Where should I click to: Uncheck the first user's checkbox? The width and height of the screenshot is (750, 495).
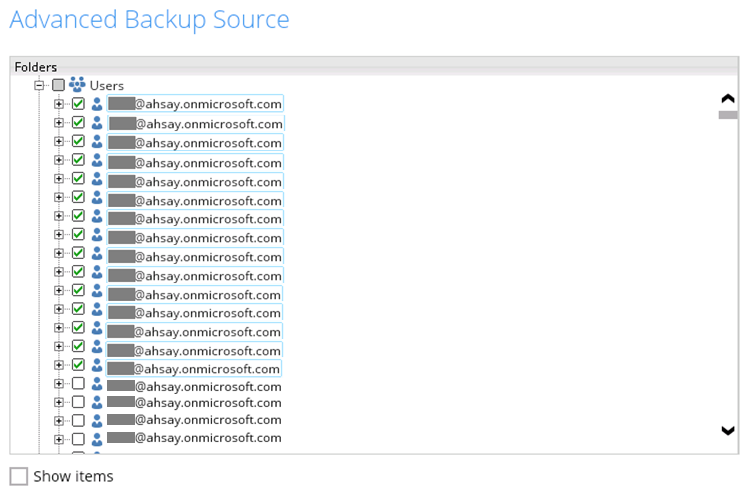pyautogui.click(x=78, y=104)
